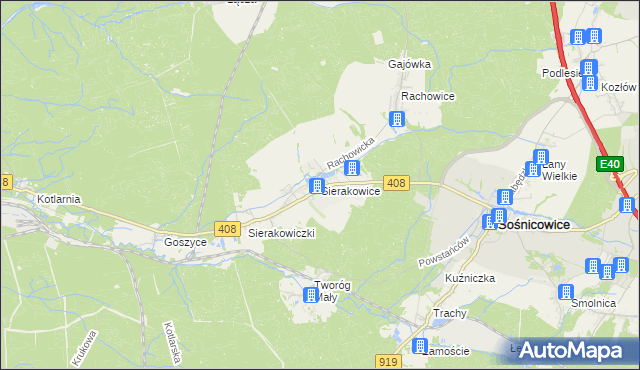Viewport: 640px width, 370px height.
Task: Click the building icon right of Podlesie label
Action: click(589, 67)
